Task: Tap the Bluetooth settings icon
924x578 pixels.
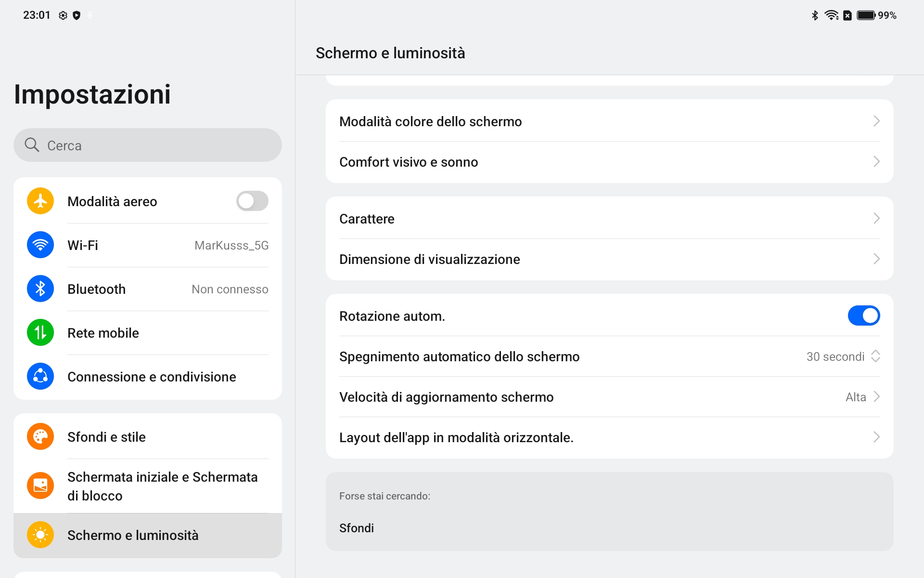Action: 40,289
